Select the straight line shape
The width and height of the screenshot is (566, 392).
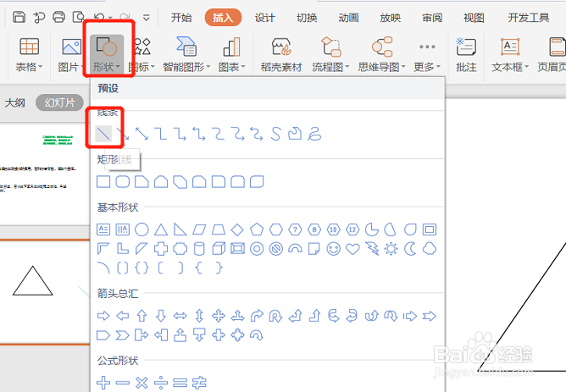click(x=103, y=134)
